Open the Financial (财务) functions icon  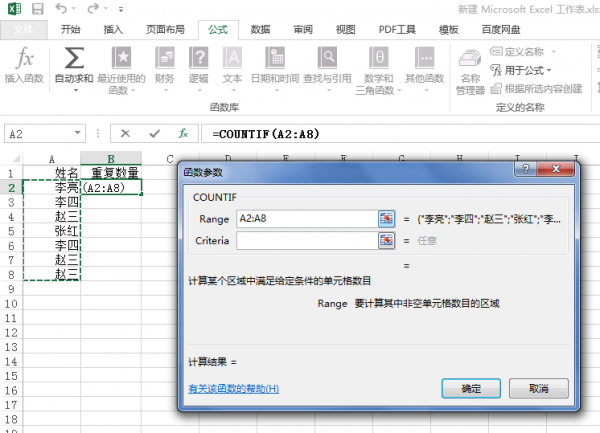click(x=165, y=58)
